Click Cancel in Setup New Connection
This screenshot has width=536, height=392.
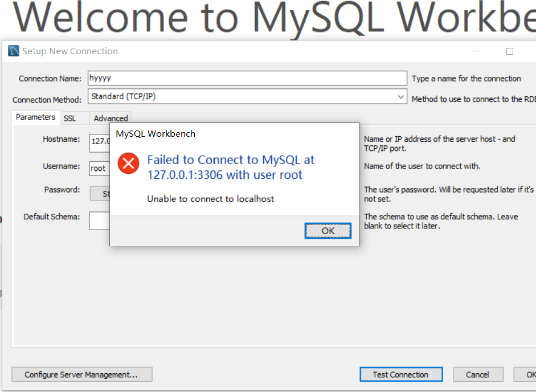(x=477, y=374)
